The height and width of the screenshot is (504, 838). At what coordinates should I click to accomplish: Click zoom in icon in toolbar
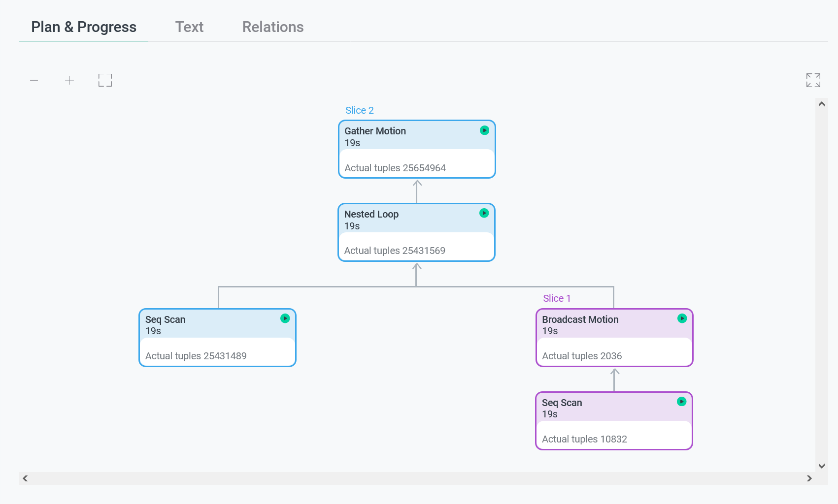coord(69,80)
